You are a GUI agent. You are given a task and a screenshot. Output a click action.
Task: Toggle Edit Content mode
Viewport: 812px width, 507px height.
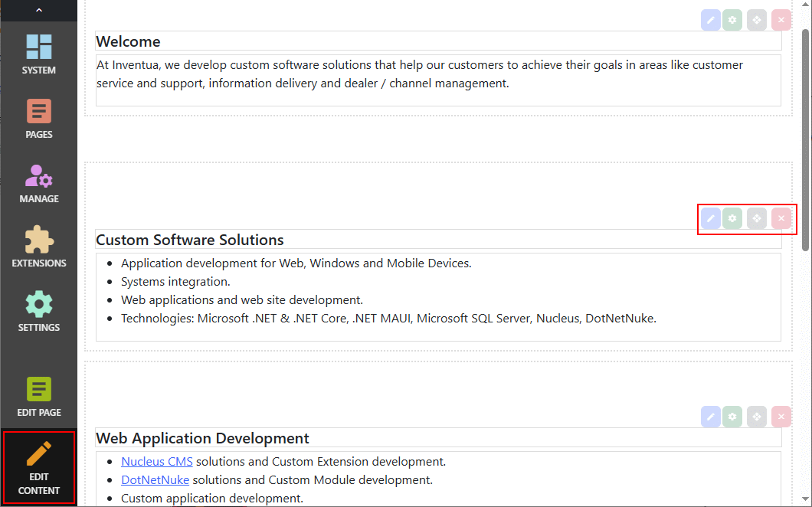click(38, 467)
